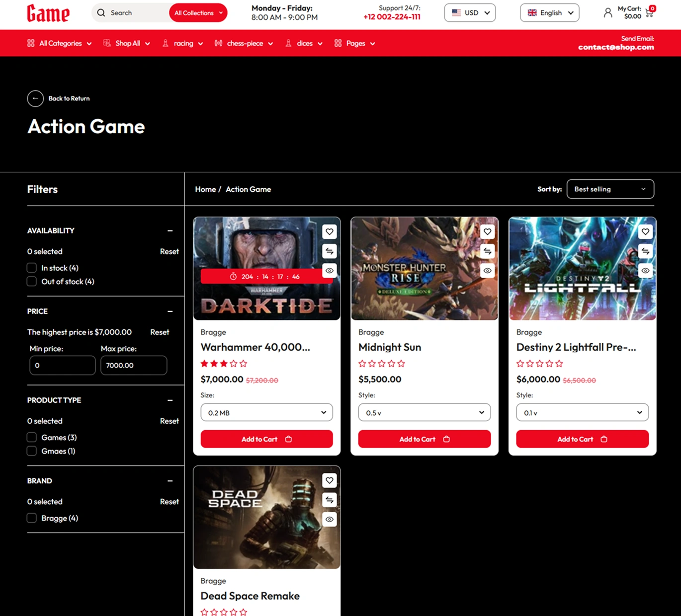Open the dices menu
Viewport: 681px width, 616px height.
304,44
